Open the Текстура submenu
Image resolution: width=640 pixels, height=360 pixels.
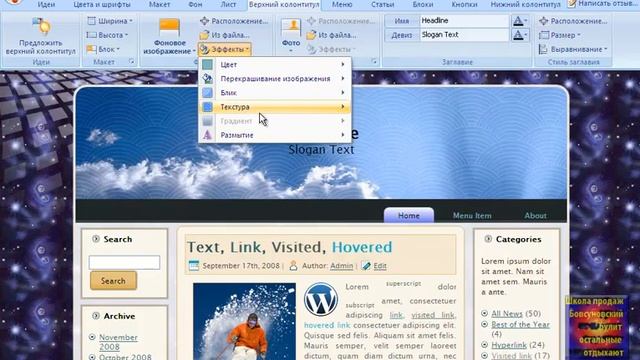274,107
